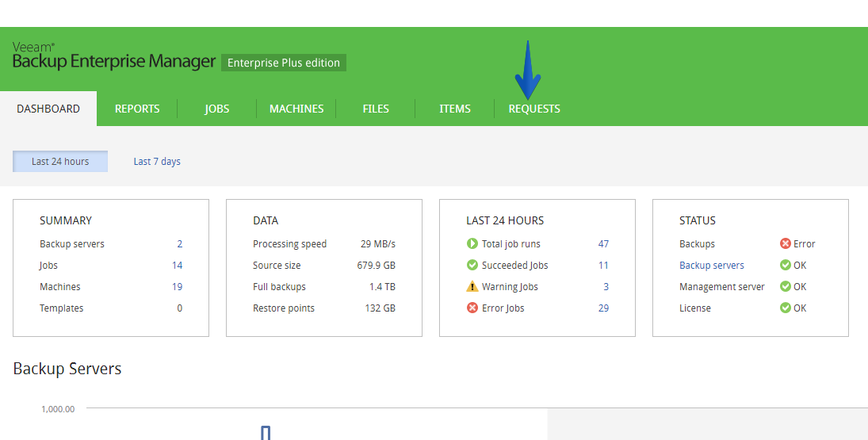Switch to the Reports tab
The image size is (868, 440).
[x=137, y=109]
